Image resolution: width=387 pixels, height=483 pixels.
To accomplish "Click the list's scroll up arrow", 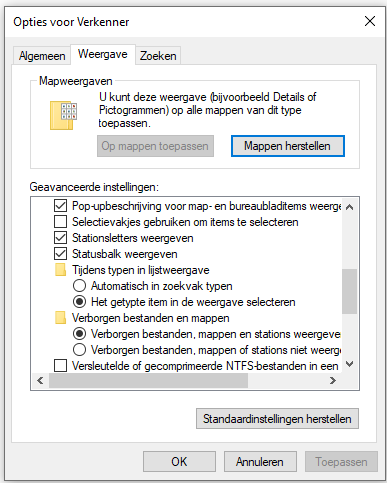I will [x=349, y=207].
